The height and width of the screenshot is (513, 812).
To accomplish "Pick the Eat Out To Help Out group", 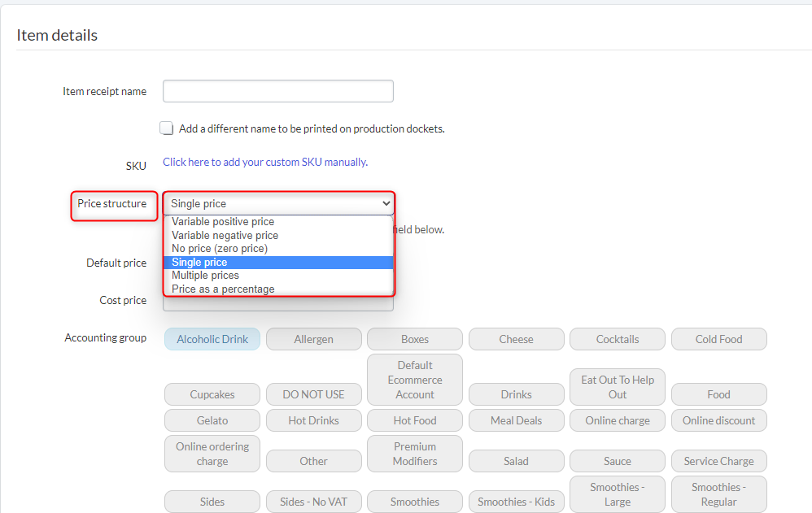I will 618,387.
